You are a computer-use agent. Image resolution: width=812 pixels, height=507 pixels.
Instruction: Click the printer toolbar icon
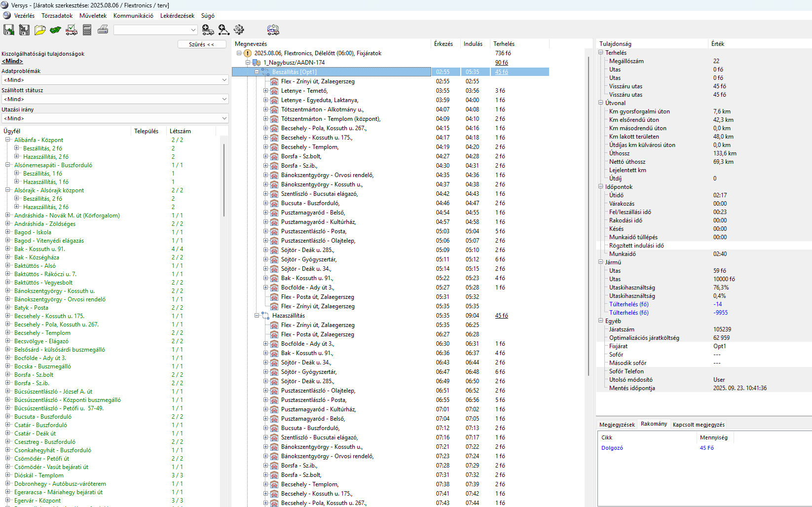pyautogui.click(x=103, y=30)
